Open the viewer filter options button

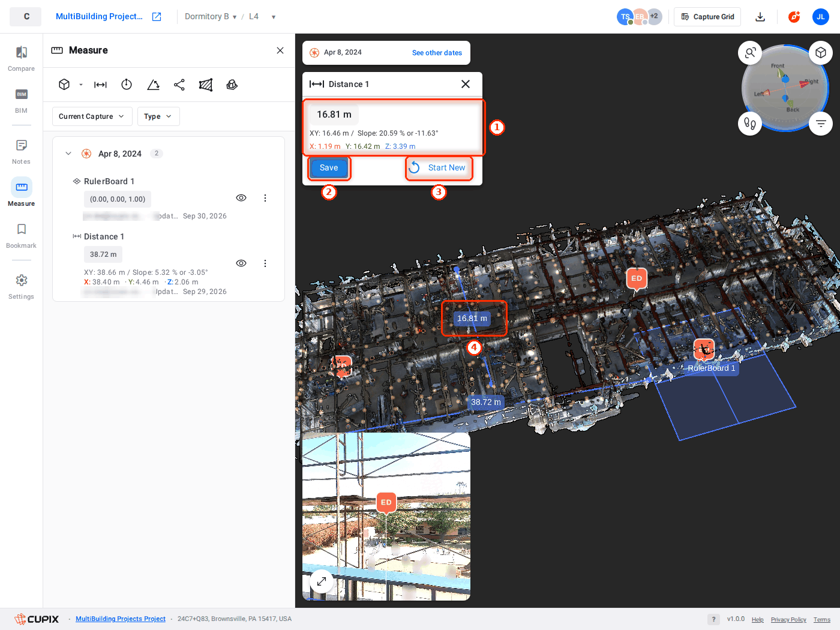(821, 124)
